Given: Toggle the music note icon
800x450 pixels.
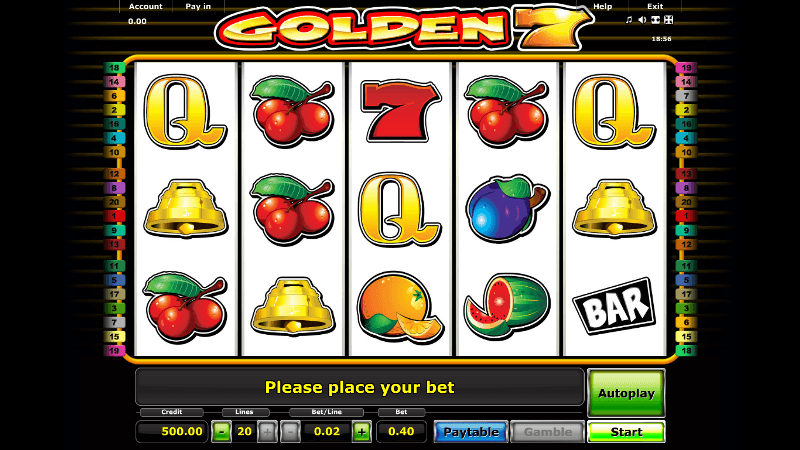Looking at the screenshot, I should point(629,20).
